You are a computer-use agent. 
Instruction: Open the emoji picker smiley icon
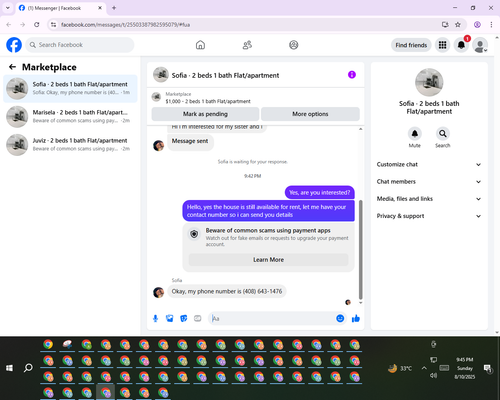point(340,319)
